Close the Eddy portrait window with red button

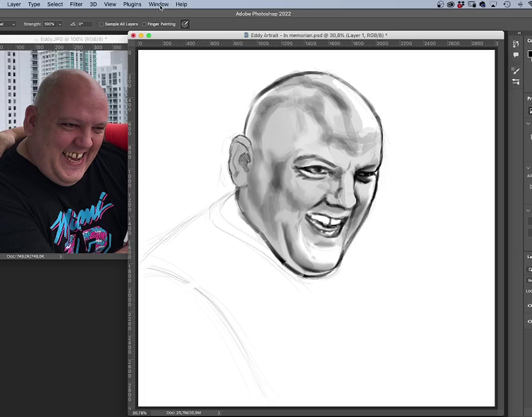coord(133,35)
